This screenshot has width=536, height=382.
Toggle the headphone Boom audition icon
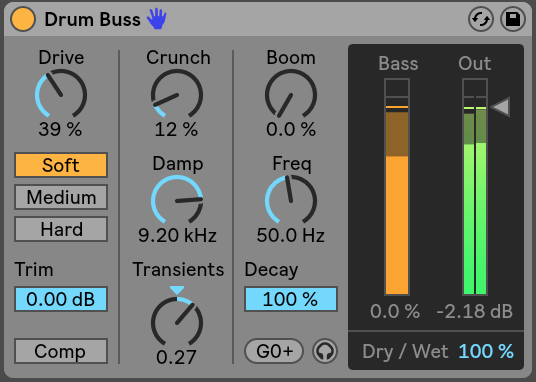pyautogui.click(x=325, y=351)
